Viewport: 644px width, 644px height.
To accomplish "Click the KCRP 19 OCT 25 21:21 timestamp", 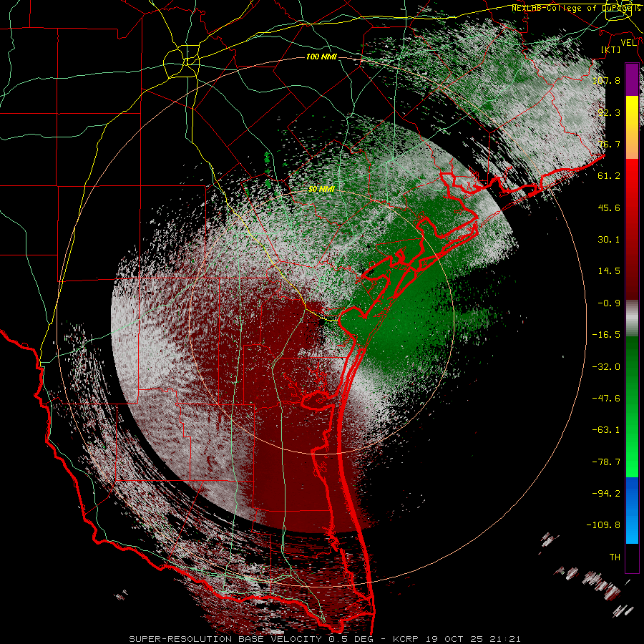I will click(457, 639).
